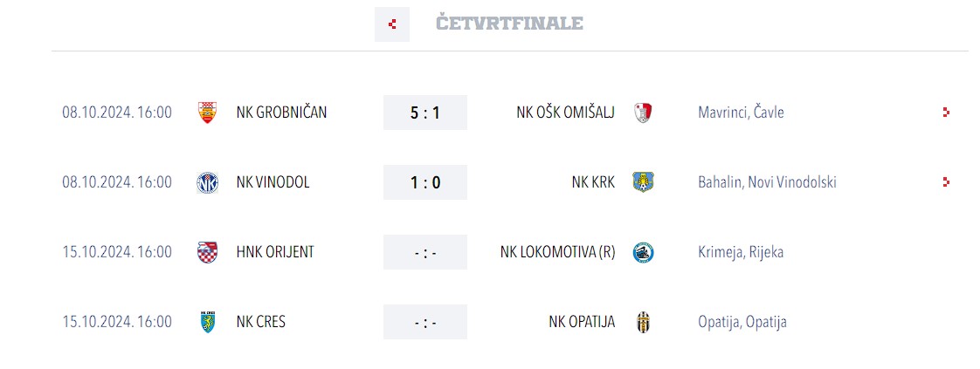Expand Vinodol vs Krk match details arrow
The width and height of the screenshot is (980, 369).
click(946, 182)
